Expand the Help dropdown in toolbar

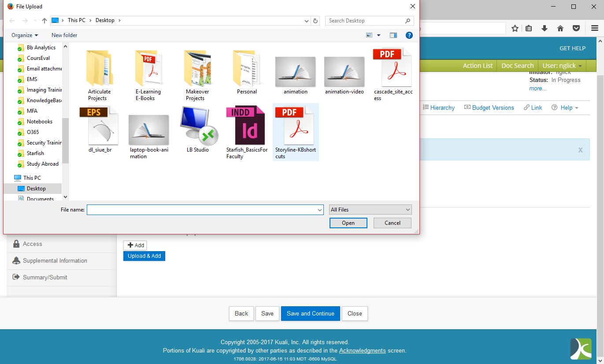(x=565, y=108)
